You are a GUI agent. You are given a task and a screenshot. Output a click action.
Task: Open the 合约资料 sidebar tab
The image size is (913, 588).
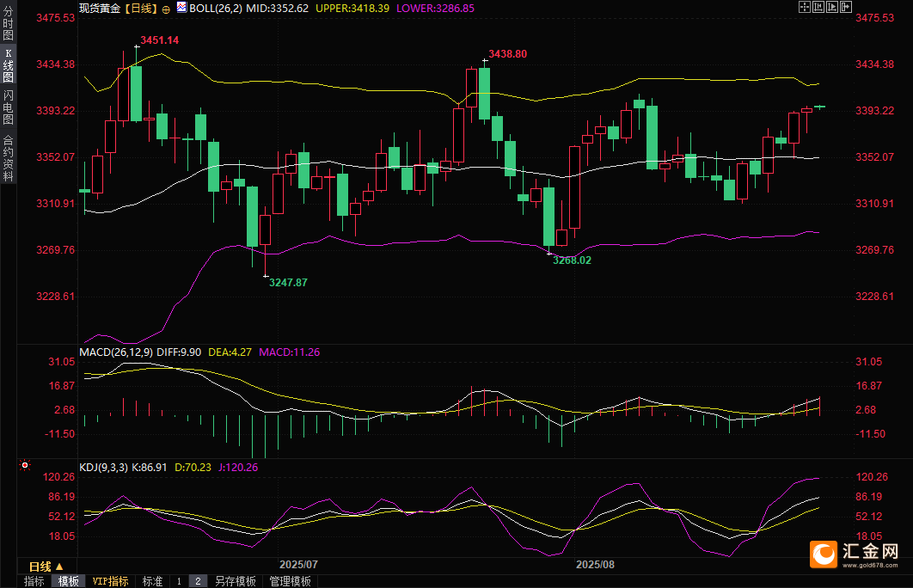pos(8,158)
